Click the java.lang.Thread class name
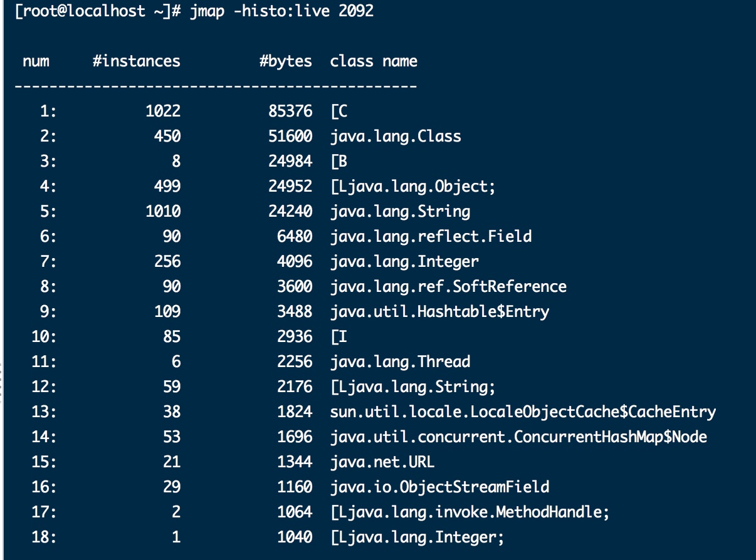The width and height of the screenshot is (756, 560). 400,362
